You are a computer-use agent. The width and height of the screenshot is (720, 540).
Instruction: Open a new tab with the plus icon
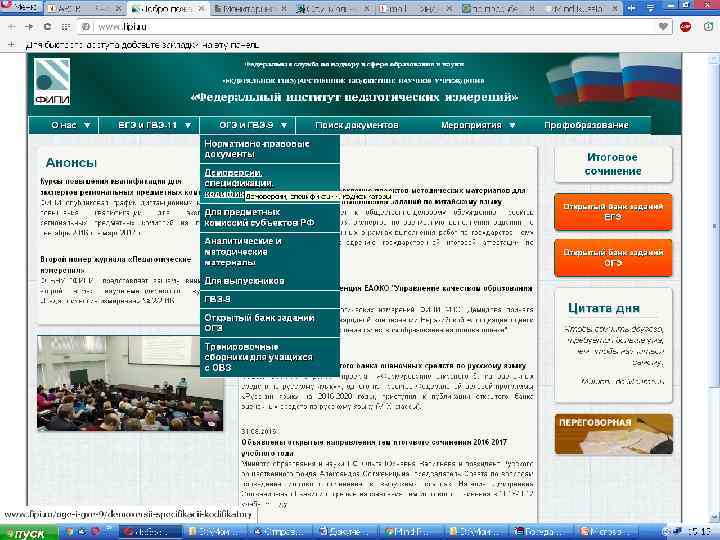pyautogui.click(x=632, y=8)
